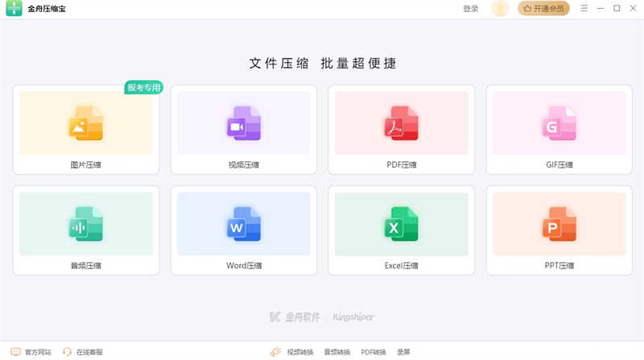644x360 pixels.
Task: Select the Excel压缩 label text
Action: [x=401, y=266]
